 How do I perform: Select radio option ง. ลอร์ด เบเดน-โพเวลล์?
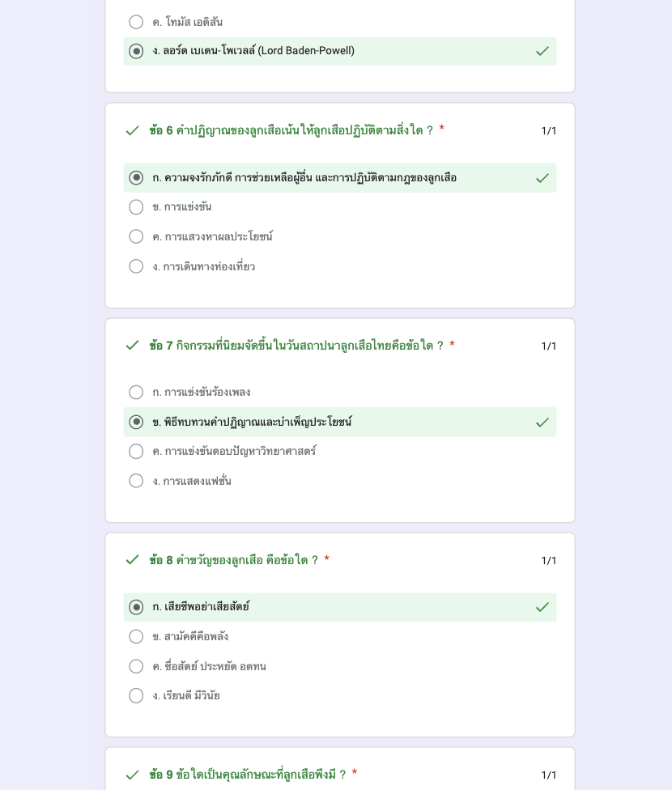(x=136, y=51)
